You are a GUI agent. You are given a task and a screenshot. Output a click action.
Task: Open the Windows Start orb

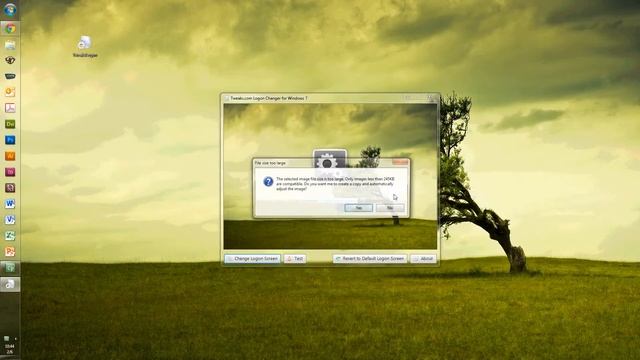tap(10, 10)
